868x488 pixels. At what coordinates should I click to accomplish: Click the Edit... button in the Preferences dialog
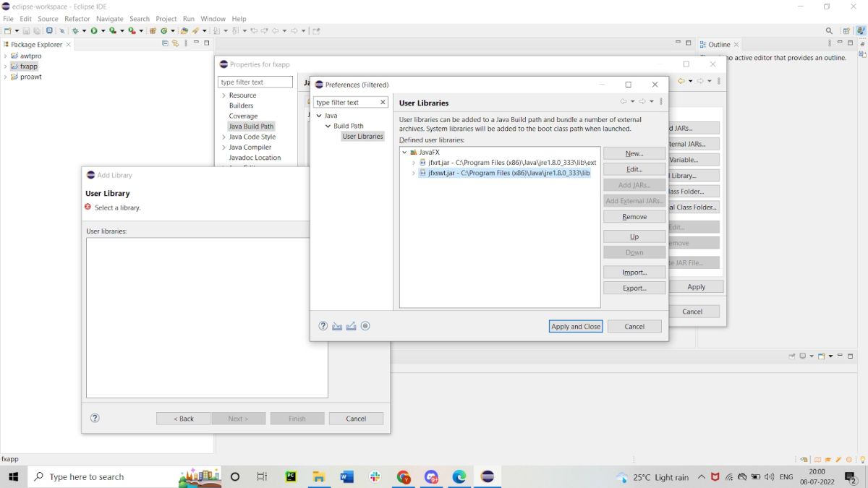coord(634,169)
